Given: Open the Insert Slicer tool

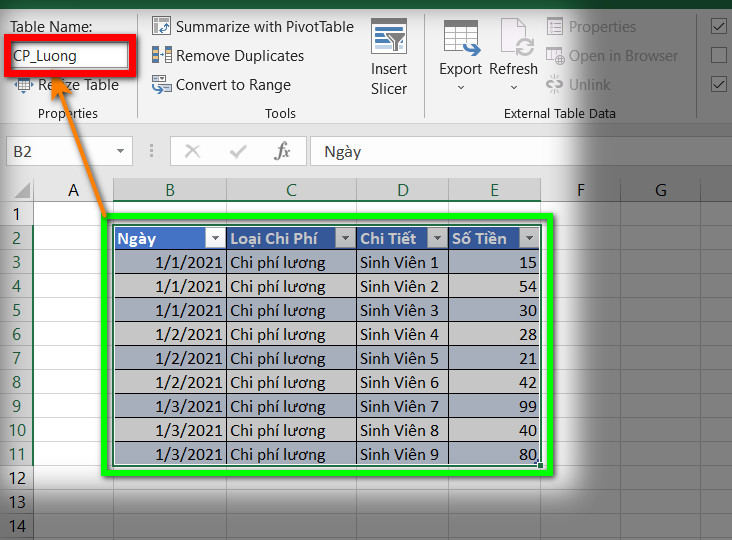Looking at the screenshot, I should 389,57.
